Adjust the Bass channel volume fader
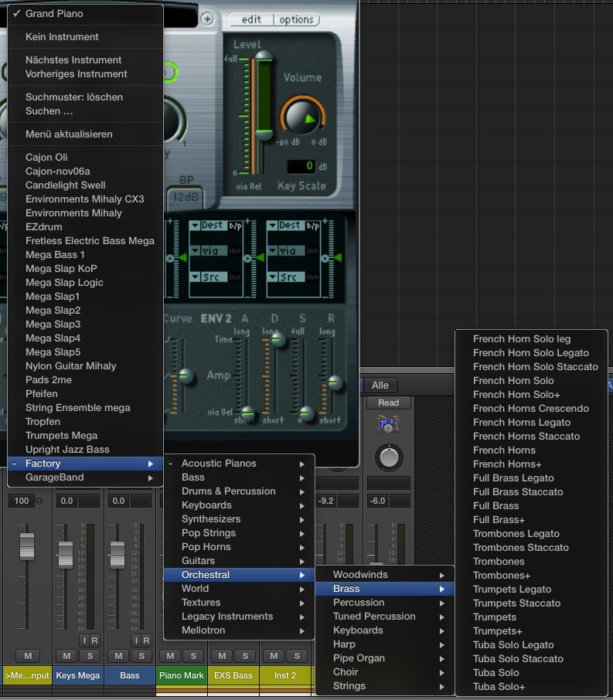Screen dimensions: 613x700 point(117,554)
